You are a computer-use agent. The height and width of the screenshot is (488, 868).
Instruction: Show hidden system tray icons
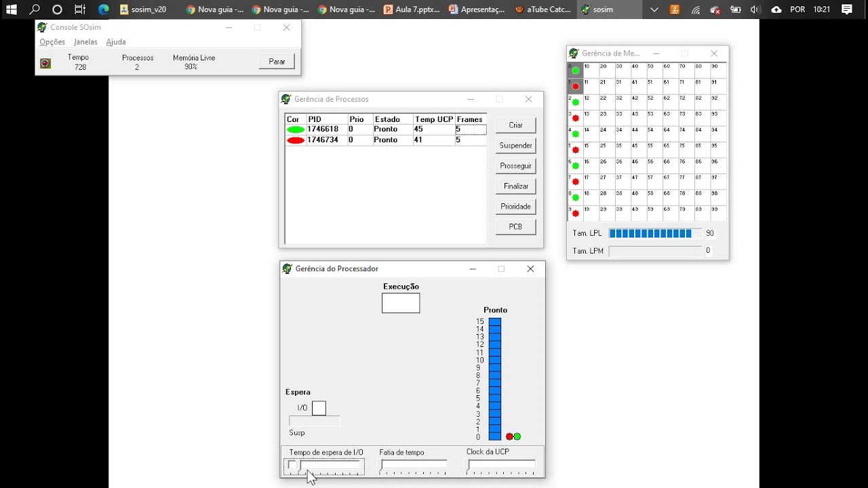point(654,9)
